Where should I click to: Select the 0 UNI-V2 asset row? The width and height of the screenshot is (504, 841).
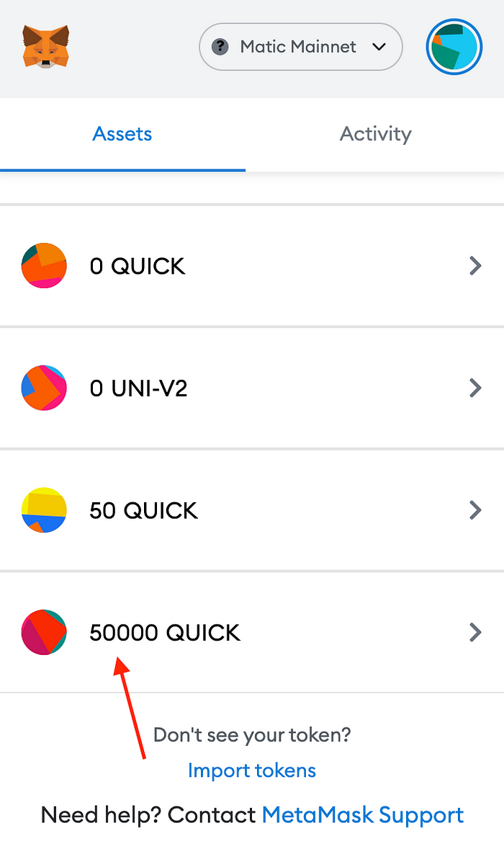click(x=252, y=388)
